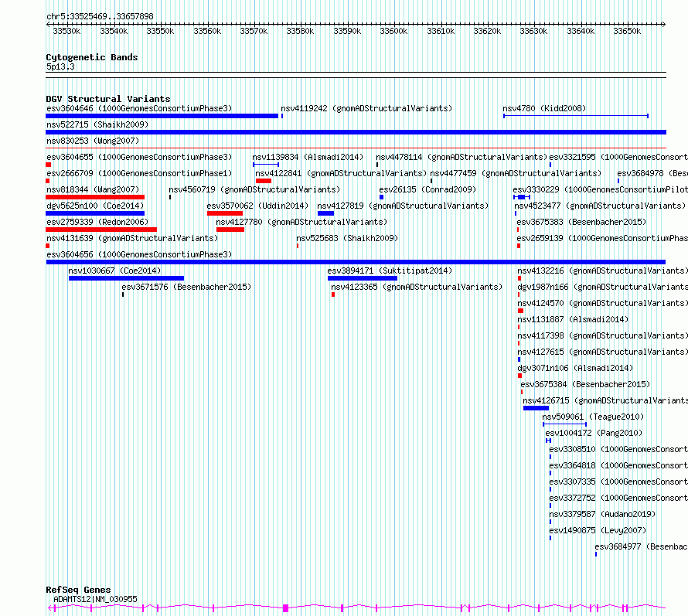Select nsv4560719 gnomAD variant label
The width and height of the screenshot is (688, 616).
254,189
